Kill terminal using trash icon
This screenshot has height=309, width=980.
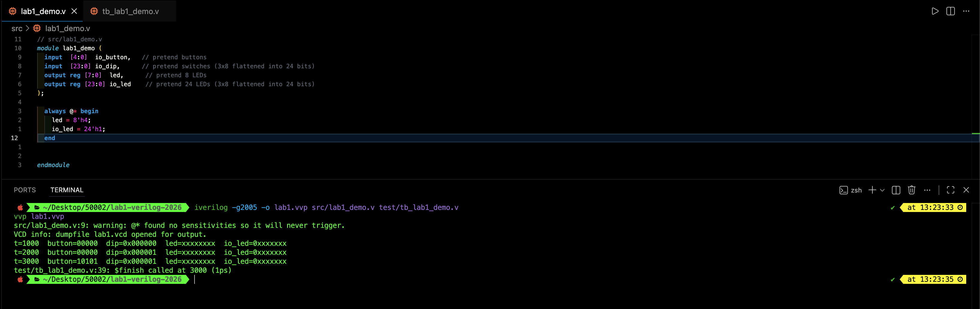[x=911, y=190]
